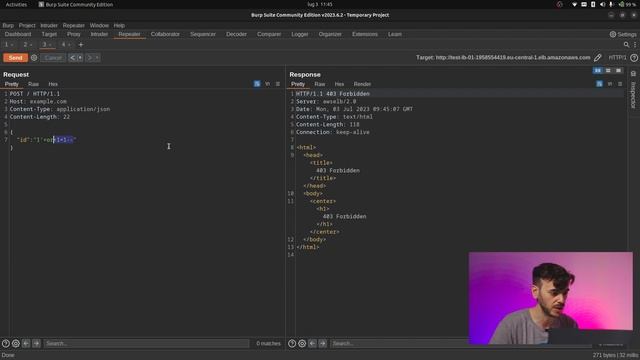Open Response search help icon
This screenshot has width=640, height=360.
(292, 344)
